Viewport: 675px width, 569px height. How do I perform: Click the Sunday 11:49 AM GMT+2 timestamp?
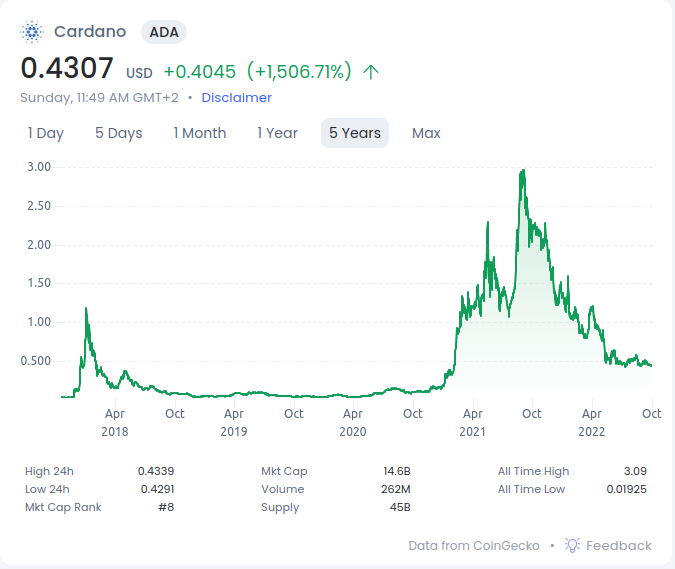point(99,98)
